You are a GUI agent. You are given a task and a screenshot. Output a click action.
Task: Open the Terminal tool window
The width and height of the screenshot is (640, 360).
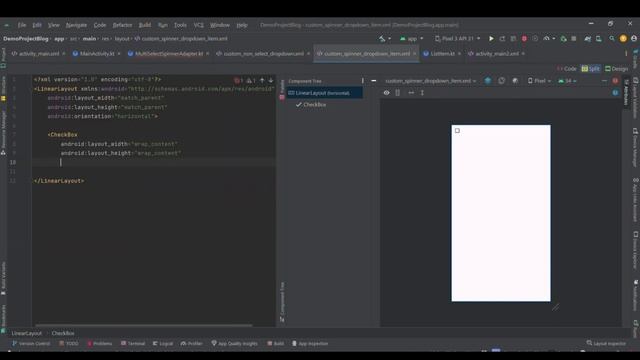point(133,344)
